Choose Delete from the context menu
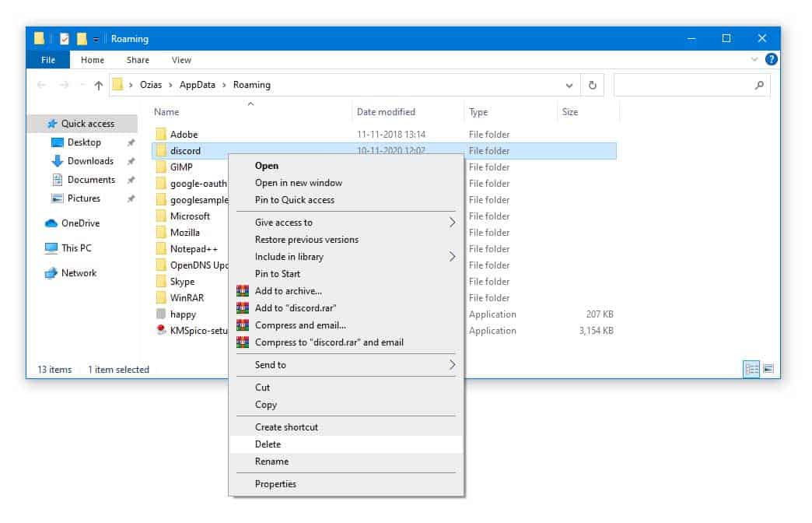812x523 pixels. tap(346, 444)
